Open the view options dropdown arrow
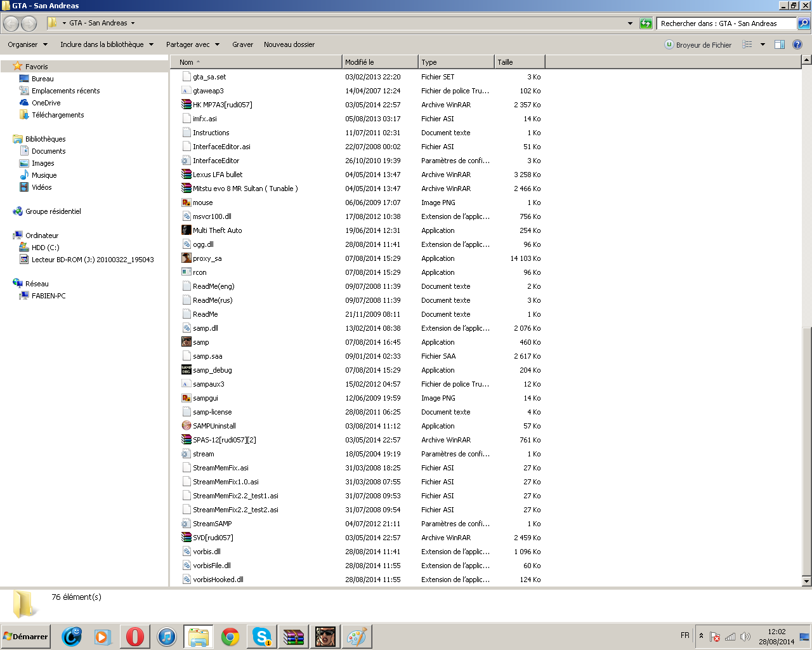Screen dimensions: 812x650 tap(763, 44)
